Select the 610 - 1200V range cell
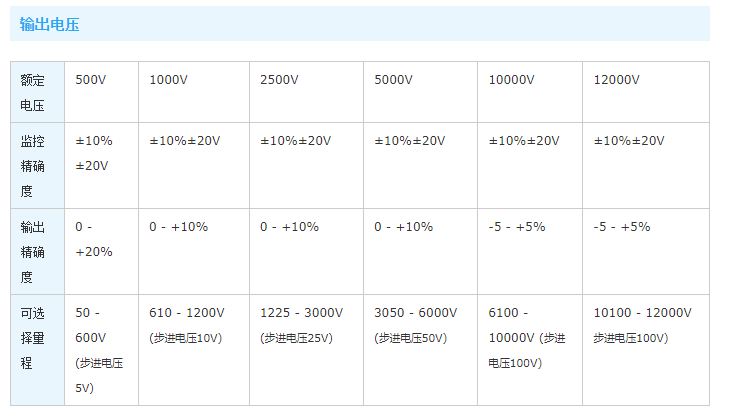The height and width of the screenshot is (418, 732). click(187, 325)
